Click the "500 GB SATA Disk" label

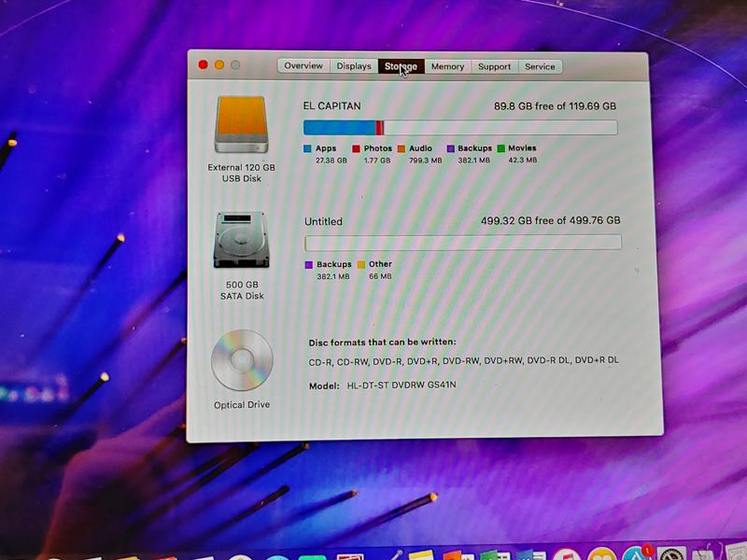pos(242,290)
